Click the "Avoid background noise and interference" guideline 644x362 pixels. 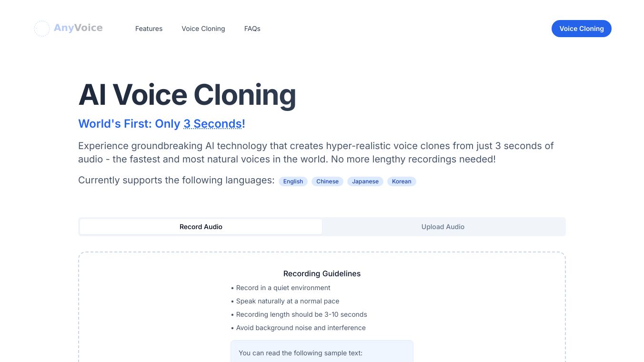[x=301, y=328]
